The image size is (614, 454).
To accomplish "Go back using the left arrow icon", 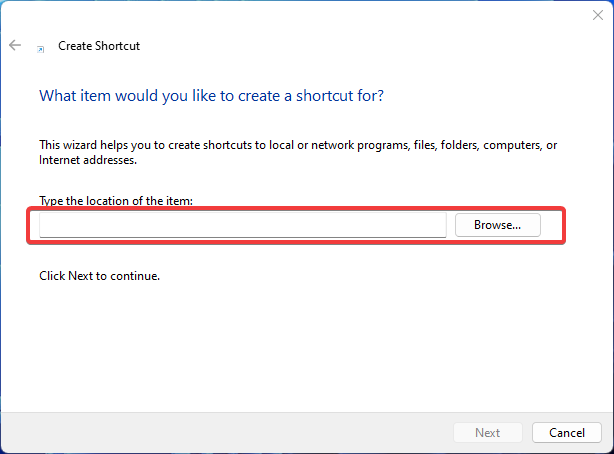I will point(15,45).
